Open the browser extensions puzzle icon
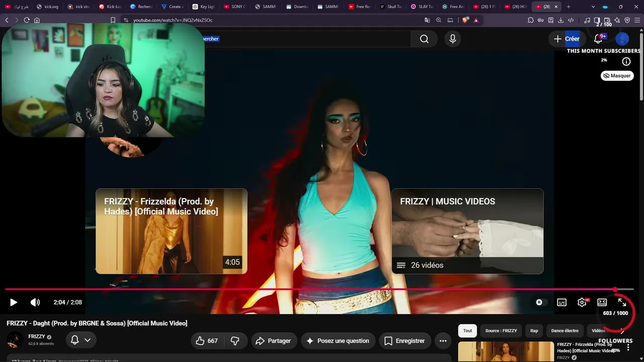644x362 pixels. click(531, 20)
